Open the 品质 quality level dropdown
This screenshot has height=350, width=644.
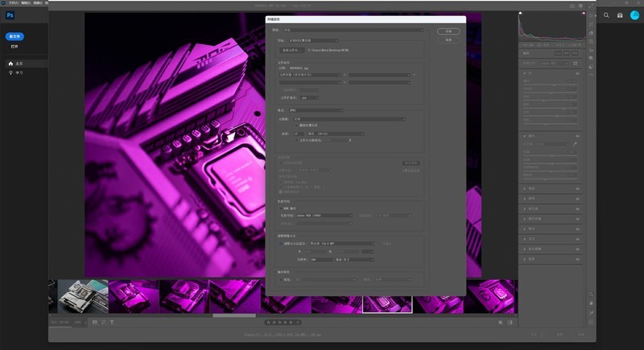[x=336, y=134]
